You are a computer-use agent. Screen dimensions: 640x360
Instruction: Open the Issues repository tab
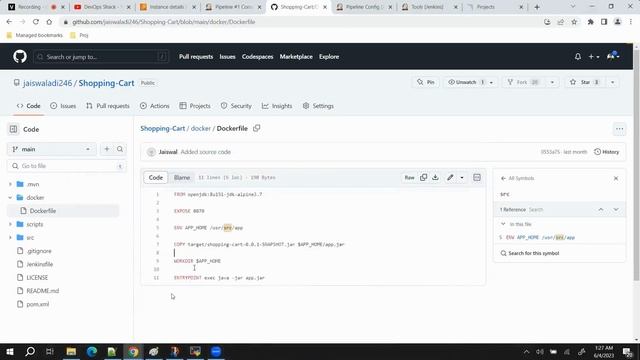63,106
